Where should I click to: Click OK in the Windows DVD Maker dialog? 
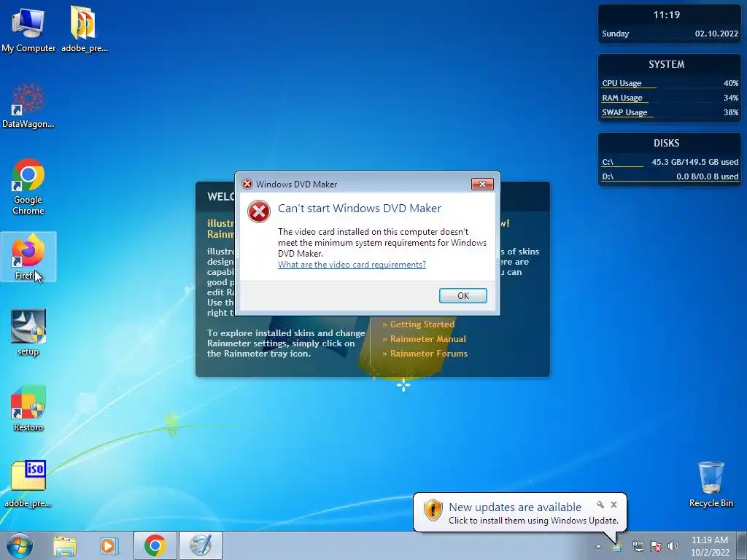pyautogui.click(x=462, y=296)
